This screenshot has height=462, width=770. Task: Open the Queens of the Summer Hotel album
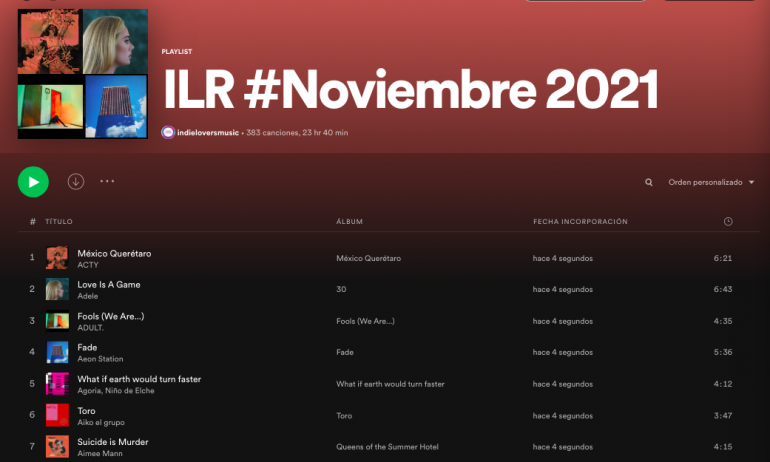pyautogui.click(x=387, y=447)
